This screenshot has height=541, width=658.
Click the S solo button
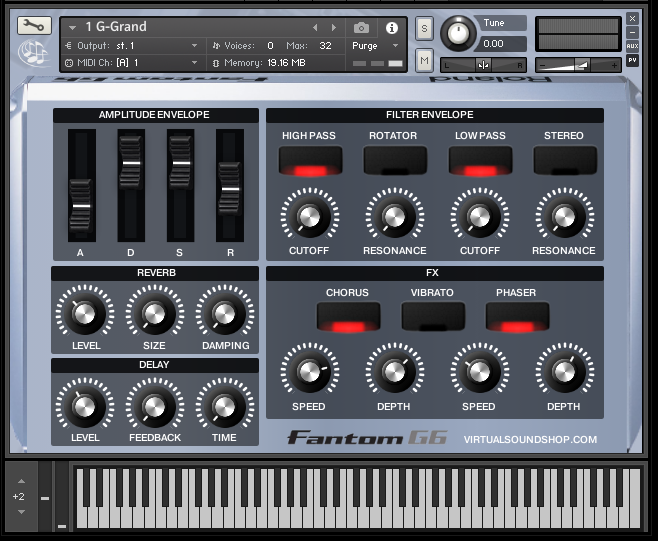[x=424, y=28]
